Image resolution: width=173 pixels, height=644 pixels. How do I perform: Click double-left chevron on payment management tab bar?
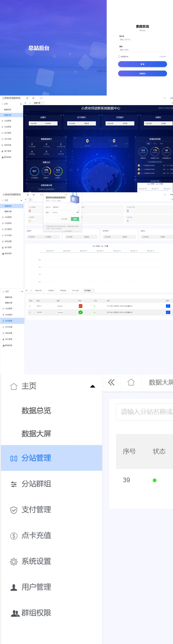(x=26, y=290)
